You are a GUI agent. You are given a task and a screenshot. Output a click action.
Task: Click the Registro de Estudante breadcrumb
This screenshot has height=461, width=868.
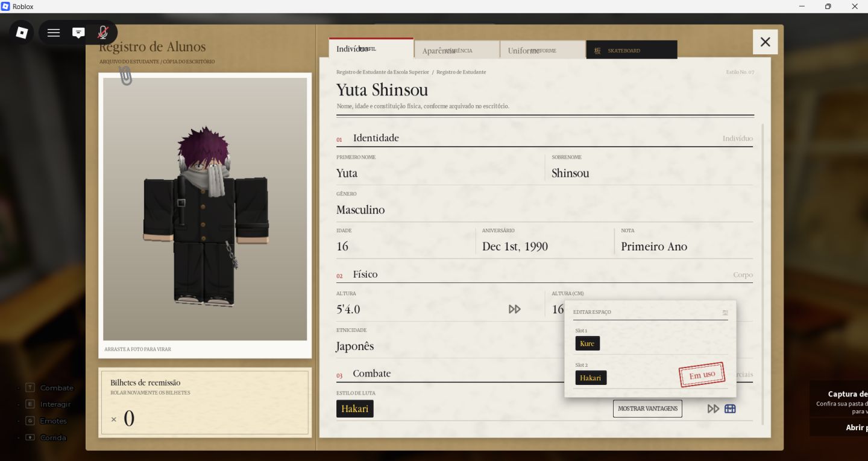[x=461, y=72]
